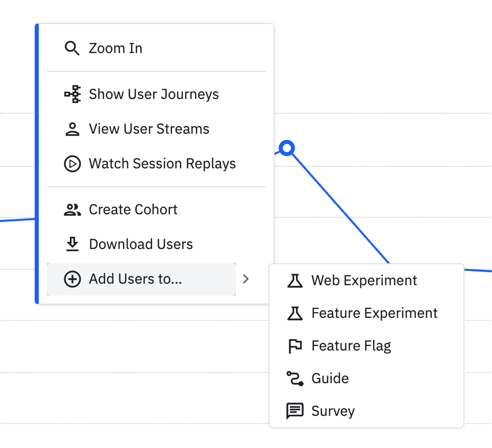Image resolution: width=492 pixels, height=448 pixels.
Task: Click the Survey chat bubble icon
Action: tap(295, 411)
